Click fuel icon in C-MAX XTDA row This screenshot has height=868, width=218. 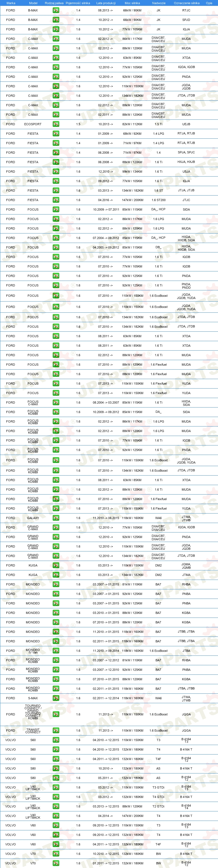[56, 58]
